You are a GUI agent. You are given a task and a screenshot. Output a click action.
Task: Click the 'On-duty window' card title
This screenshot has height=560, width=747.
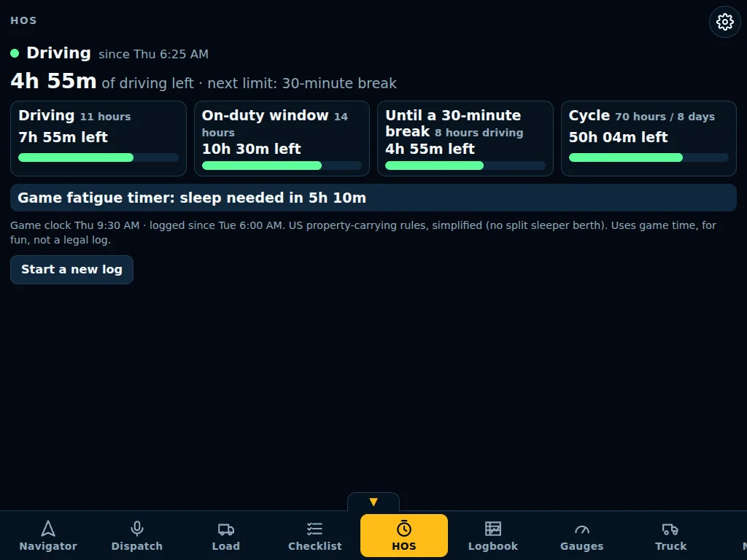(265, 115)
